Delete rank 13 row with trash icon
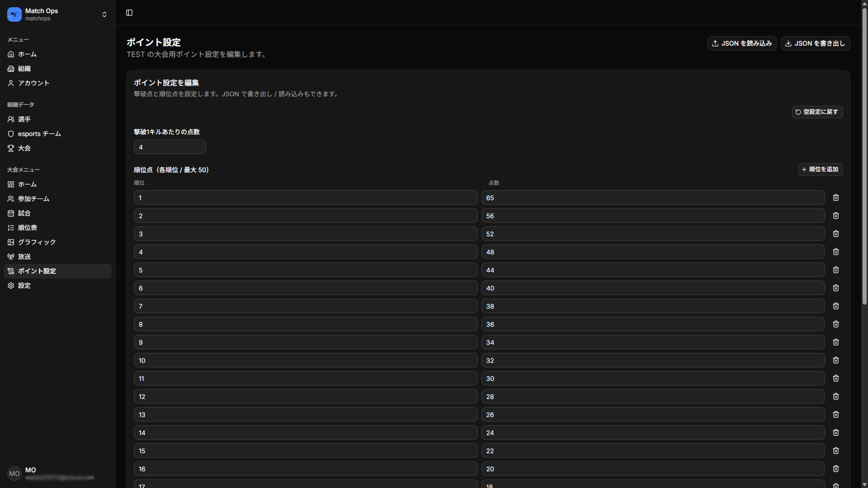 point(836,414)
